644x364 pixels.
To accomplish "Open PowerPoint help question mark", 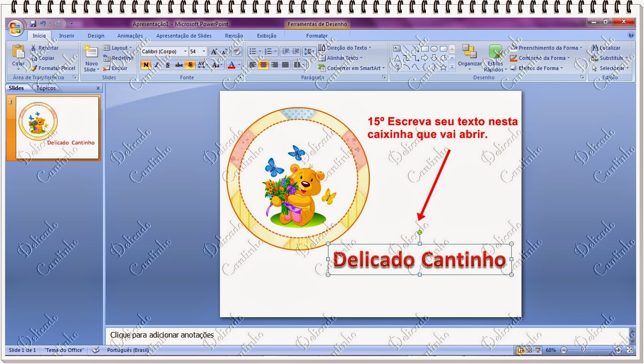I will [x=631, y=35].
